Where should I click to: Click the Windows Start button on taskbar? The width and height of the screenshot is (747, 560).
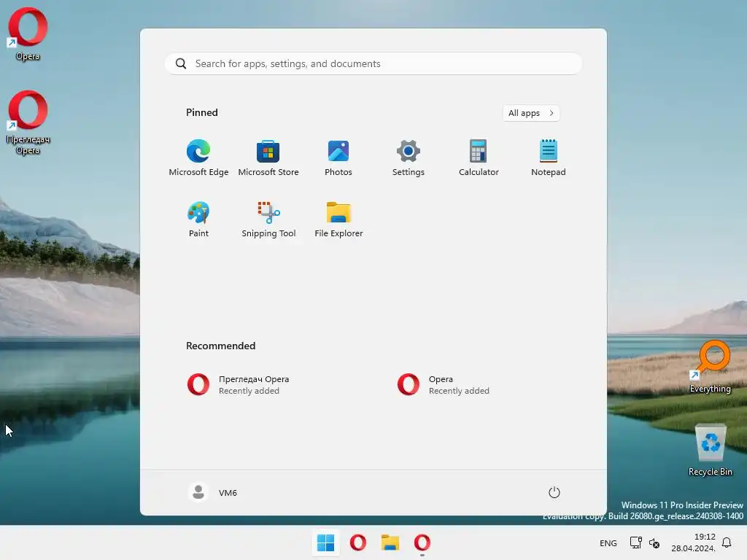pyautogui.click(x=326, y=542)
